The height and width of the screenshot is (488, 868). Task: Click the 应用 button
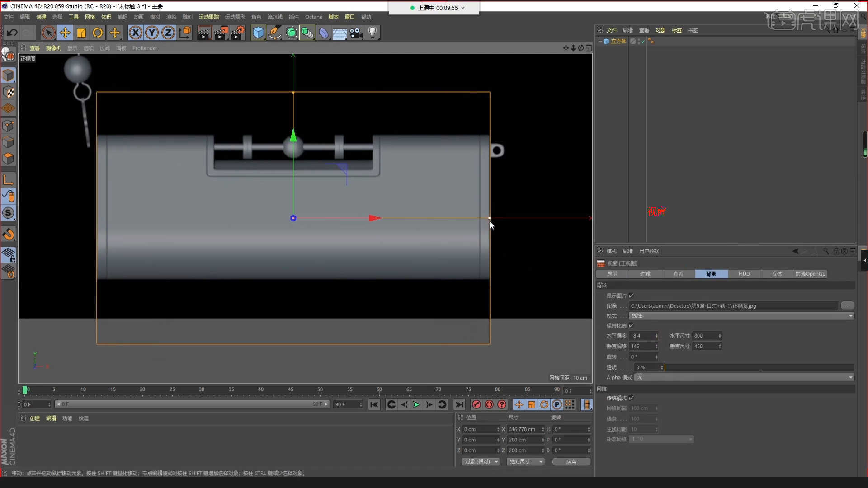[571, 461]
